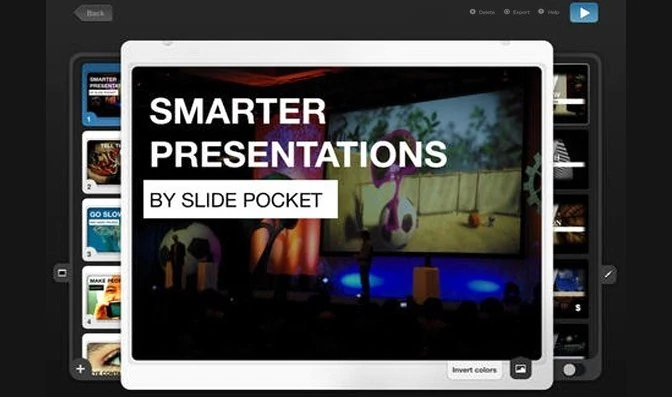Pick the top theme thumbnail on right panel
This screenshot has height=397, width=672.
tap(571, 94)
